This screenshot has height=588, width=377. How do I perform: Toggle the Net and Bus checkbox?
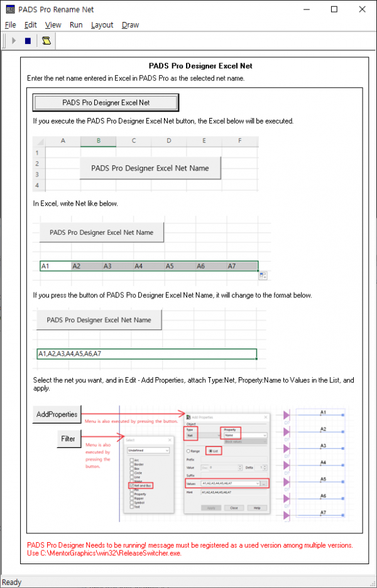(x=130, y=485)
